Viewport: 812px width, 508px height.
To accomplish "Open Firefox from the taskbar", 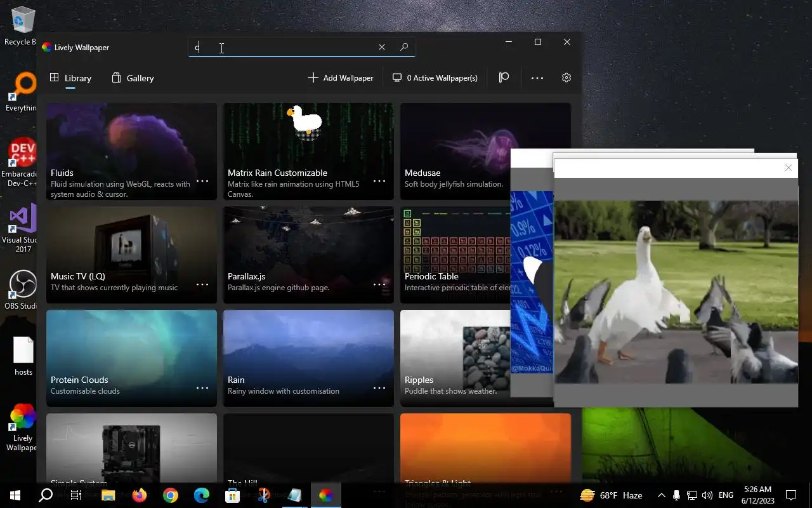I will coord(140,495).
